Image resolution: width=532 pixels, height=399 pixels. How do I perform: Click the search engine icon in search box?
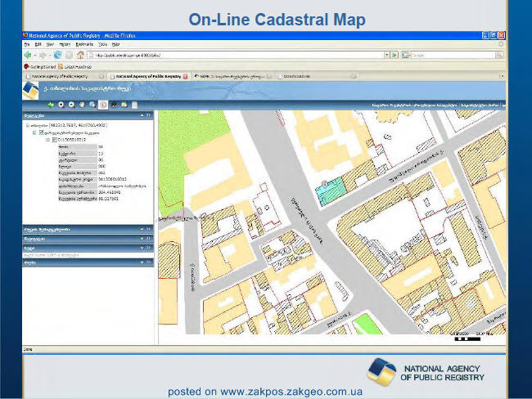pos(404,55)
